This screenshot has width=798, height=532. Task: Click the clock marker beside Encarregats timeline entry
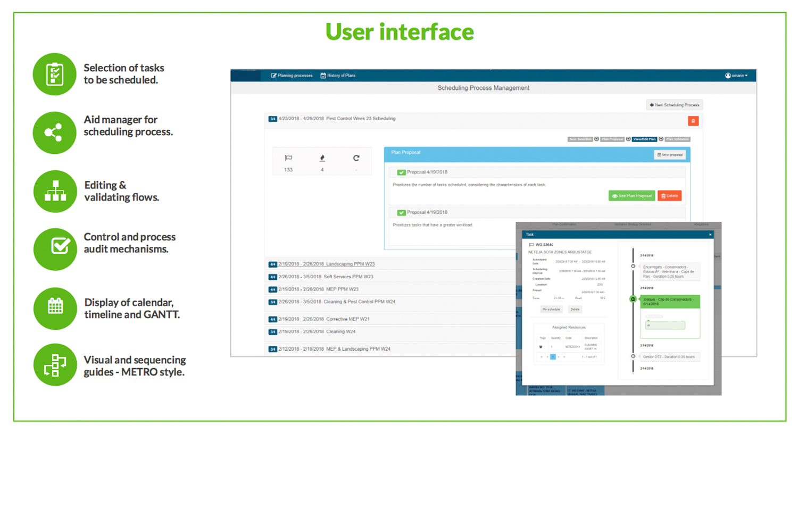coord(633,266)
